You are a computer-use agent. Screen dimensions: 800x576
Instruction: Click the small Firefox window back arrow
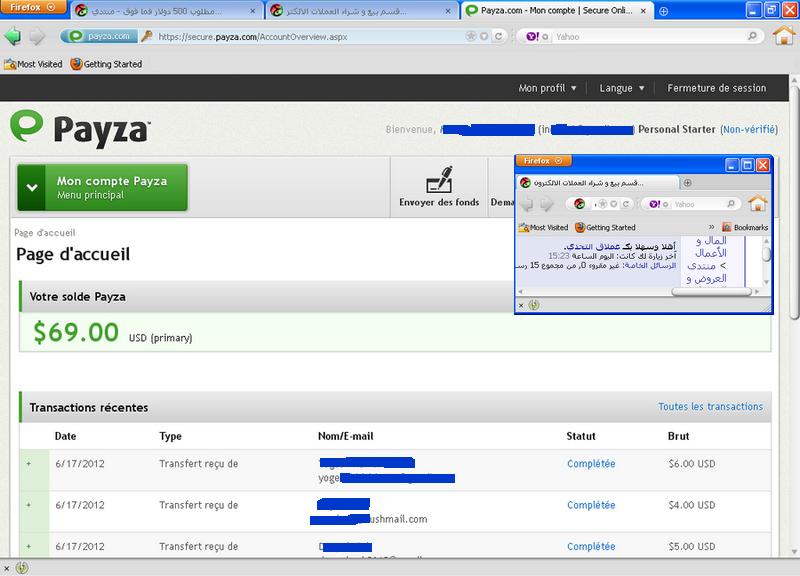coord(526,204)
